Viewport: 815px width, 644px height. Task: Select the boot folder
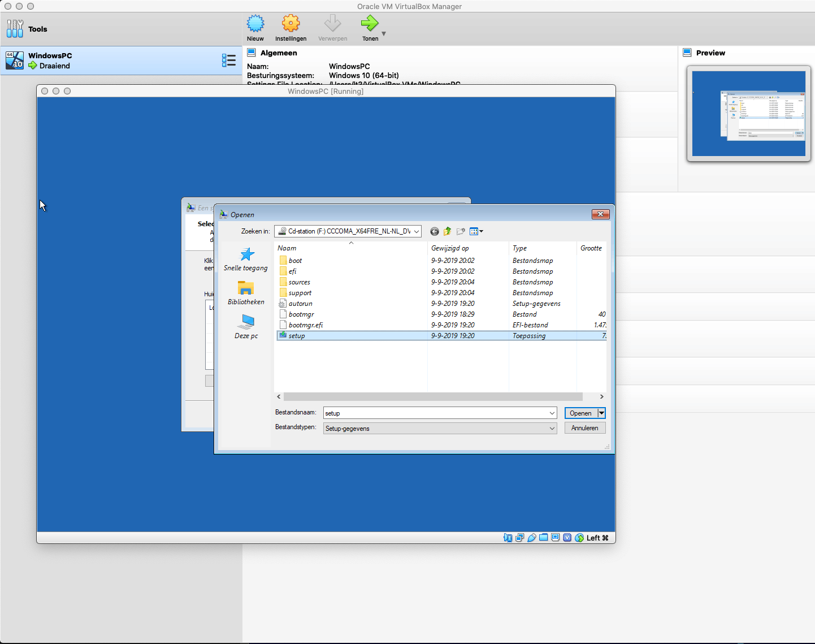pyautogui.click(x=295, y=261)
